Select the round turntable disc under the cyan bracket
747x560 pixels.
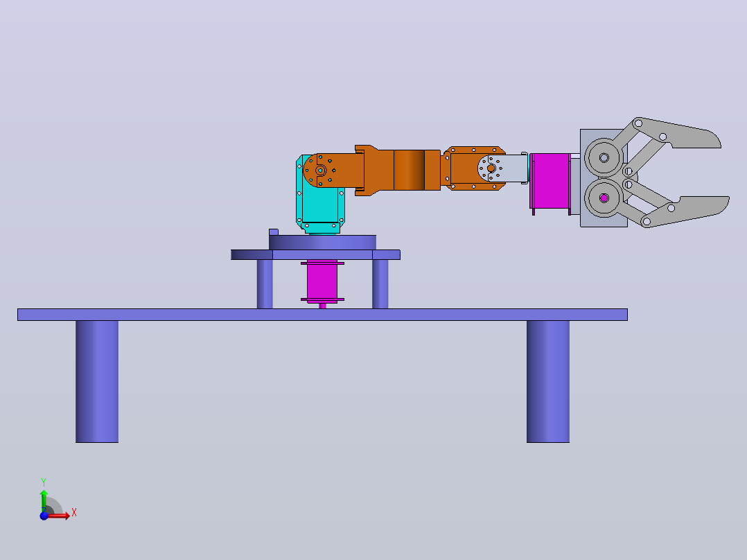point(322,243)
